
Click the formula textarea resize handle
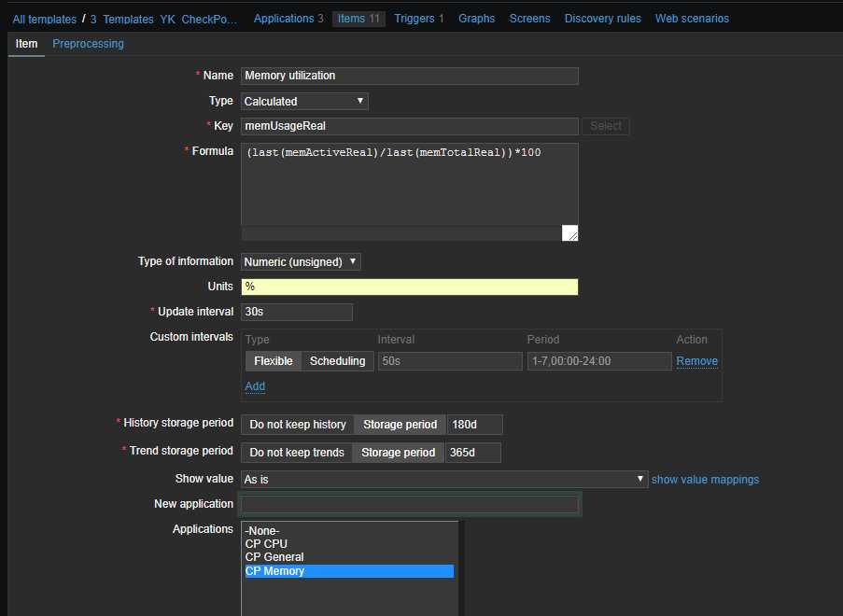coord(569,233)
